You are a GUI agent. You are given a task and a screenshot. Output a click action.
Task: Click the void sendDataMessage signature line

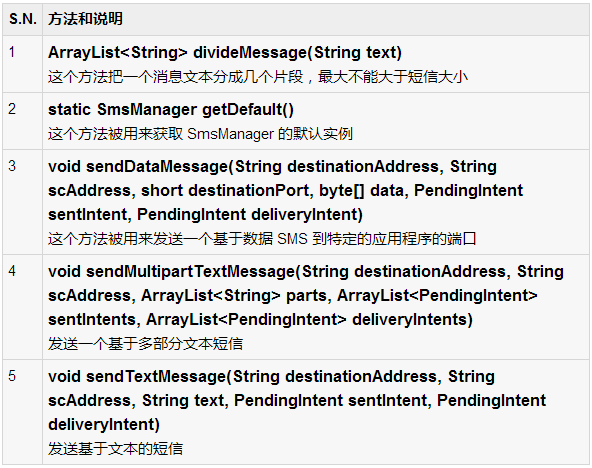[272, 166]
